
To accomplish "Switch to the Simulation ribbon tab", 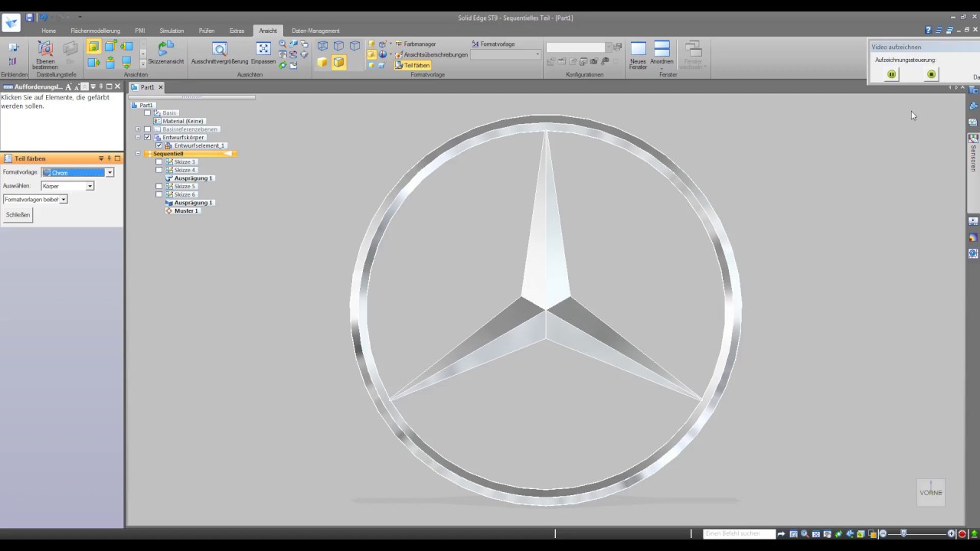I will pyautogui.click(x=171, y=31).
